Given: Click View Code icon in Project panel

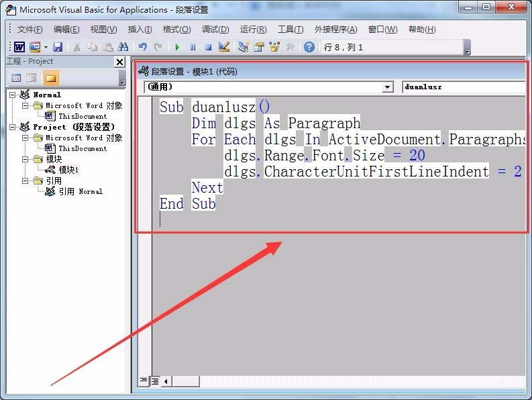Looking at the screenshot, I should (x=16, y=78).
